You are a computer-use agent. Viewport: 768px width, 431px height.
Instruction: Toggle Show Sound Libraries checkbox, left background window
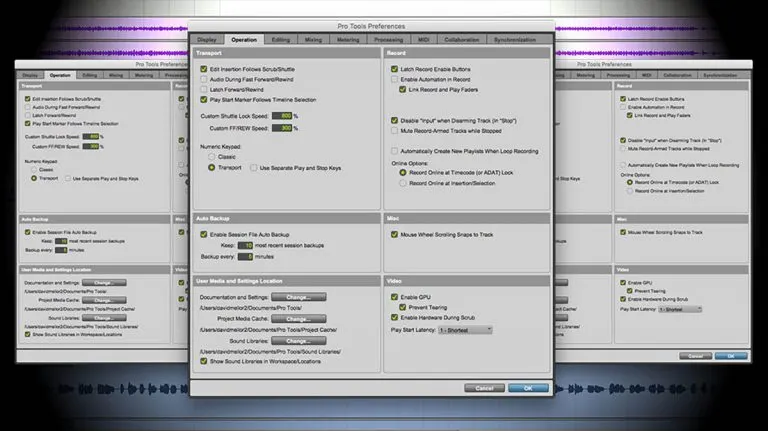pos(28,335)
